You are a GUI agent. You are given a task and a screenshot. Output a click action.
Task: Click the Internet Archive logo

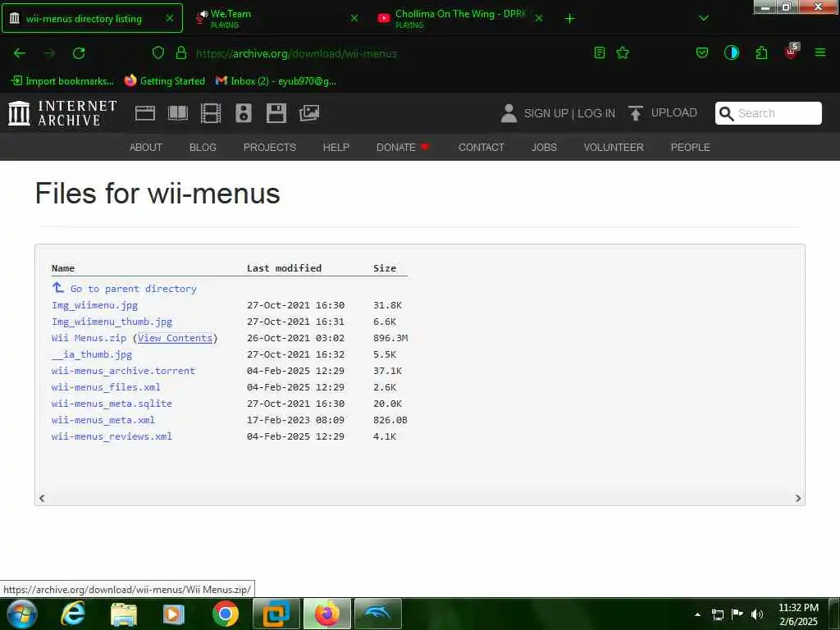(62, 113)
